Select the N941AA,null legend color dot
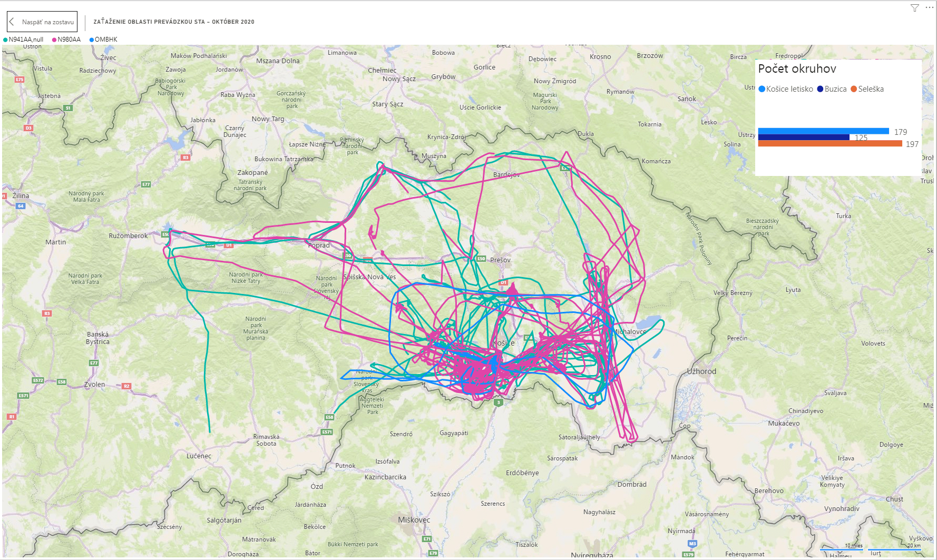This screenshot has width=937, height=560. coord(5,40)
